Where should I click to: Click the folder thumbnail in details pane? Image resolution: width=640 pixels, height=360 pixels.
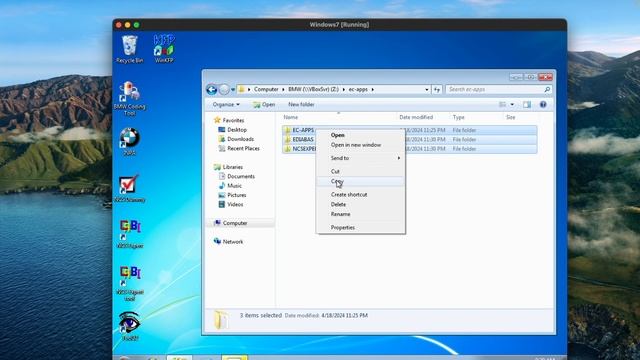[221, 320]
